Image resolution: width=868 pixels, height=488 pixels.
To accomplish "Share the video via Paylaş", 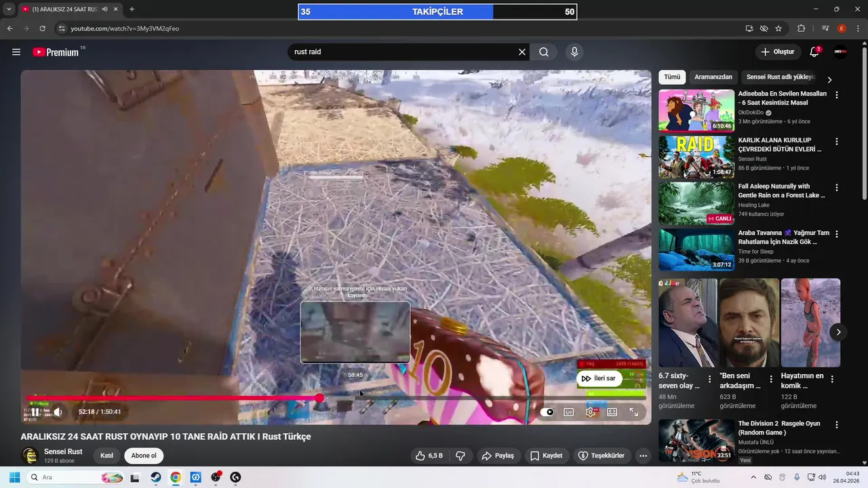I will (498, 455).
